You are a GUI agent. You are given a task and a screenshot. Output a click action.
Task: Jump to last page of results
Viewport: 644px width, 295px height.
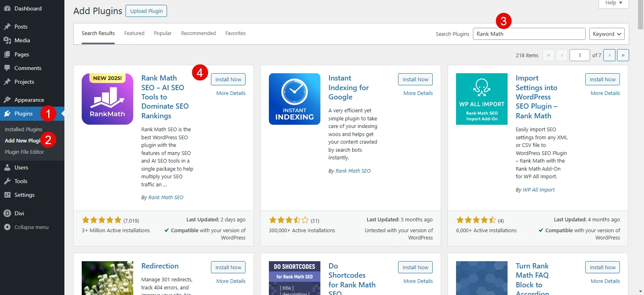click(x=623, y=55)
